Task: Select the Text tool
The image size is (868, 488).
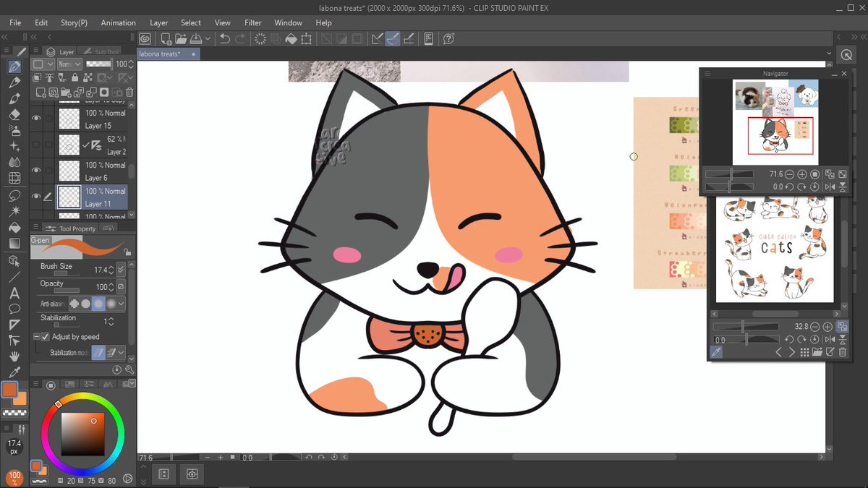Action: coord(14,293)
